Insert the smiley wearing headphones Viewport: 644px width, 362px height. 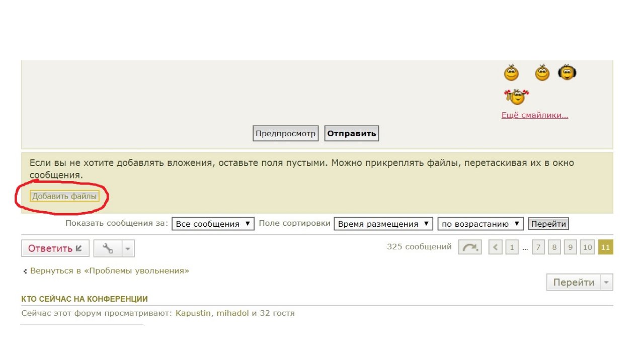click(567, 73)
